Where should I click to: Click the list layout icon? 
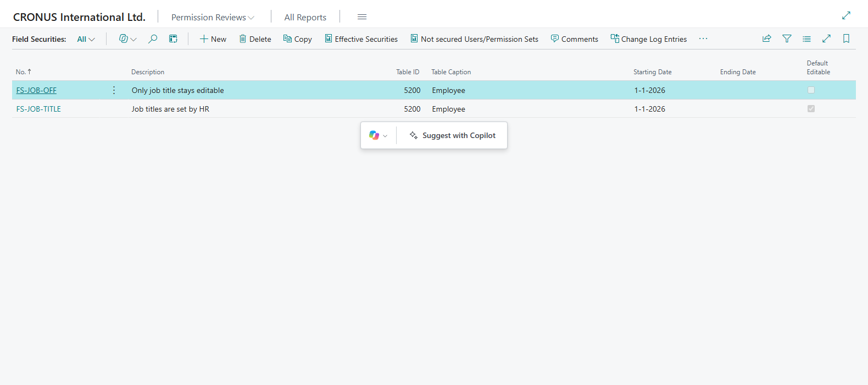(806, 38)
